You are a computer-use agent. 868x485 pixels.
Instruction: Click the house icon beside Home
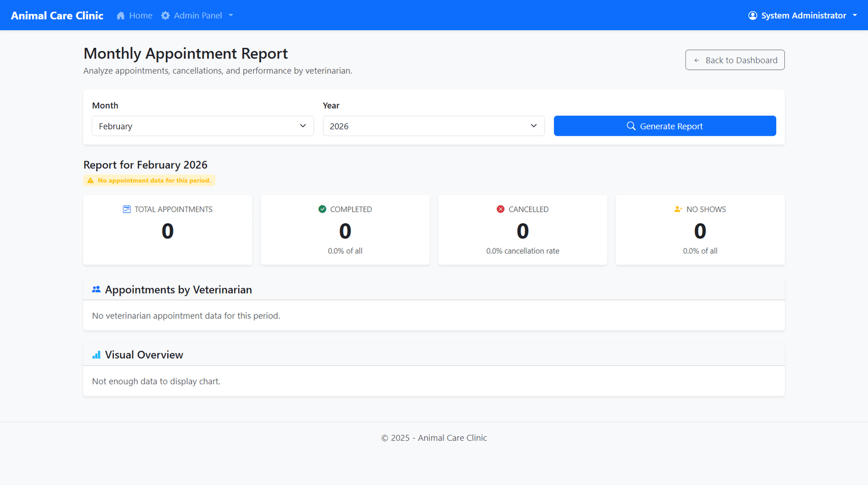[120, 15]
